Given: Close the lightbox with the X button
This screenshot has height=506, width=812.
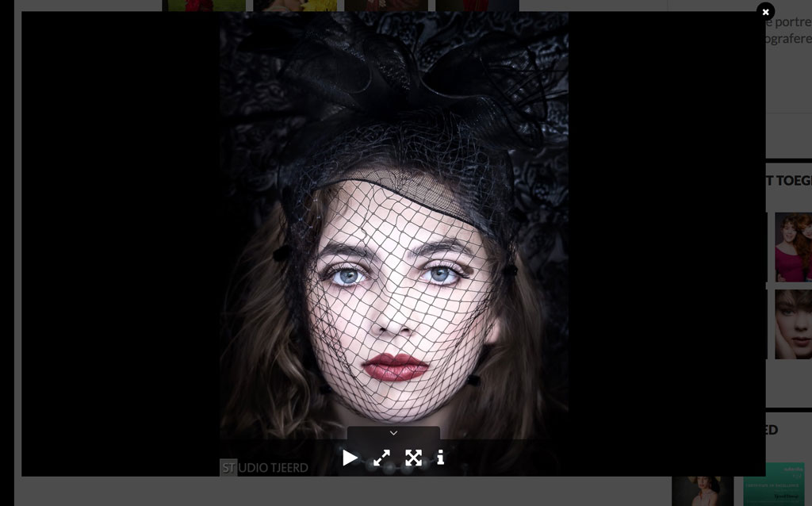Looking at the screenshot, I should pos(765,11).
